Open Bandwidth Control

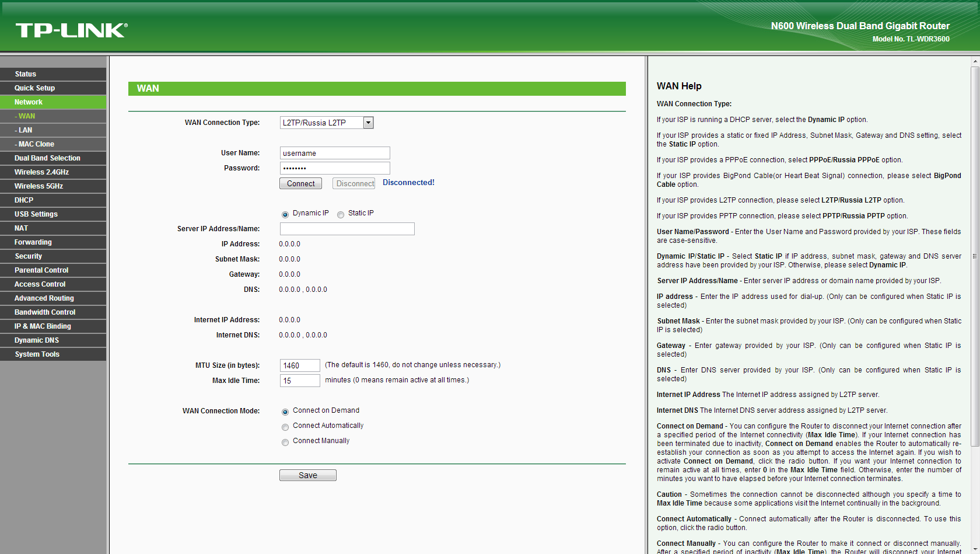pyautogui.click(x=53, y=312)
